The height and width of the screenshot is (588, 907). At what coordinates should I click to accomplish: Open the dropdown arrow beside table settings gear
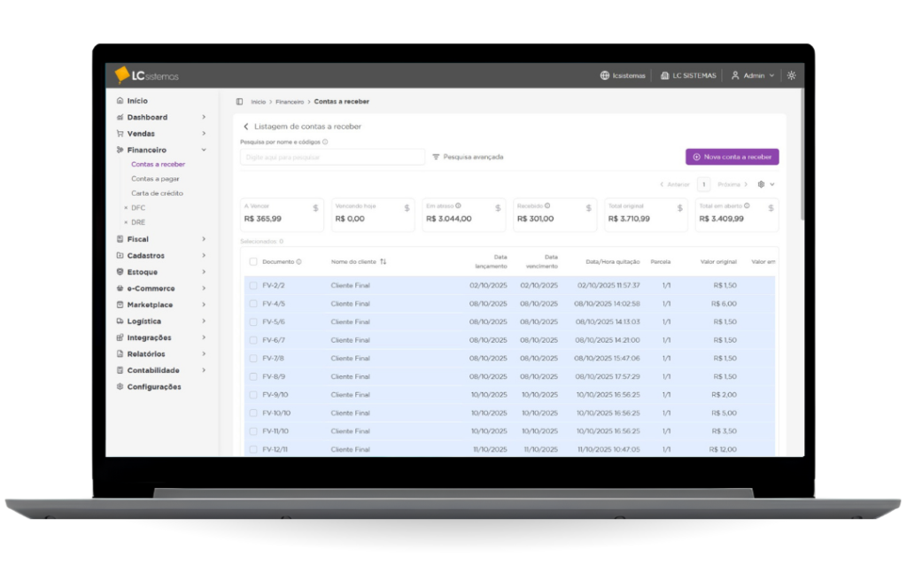pos(772,184)
